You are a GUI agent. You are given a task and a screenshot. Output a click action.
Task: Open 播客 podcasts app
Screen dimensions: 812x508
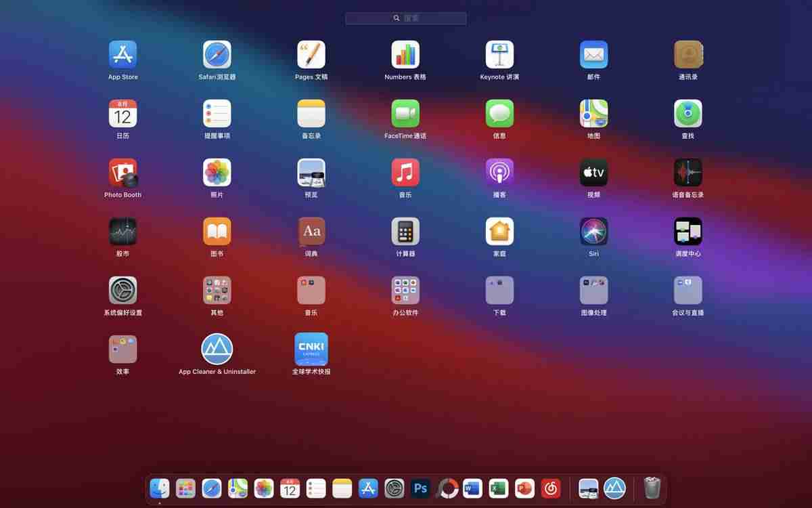tap(499, 173)
